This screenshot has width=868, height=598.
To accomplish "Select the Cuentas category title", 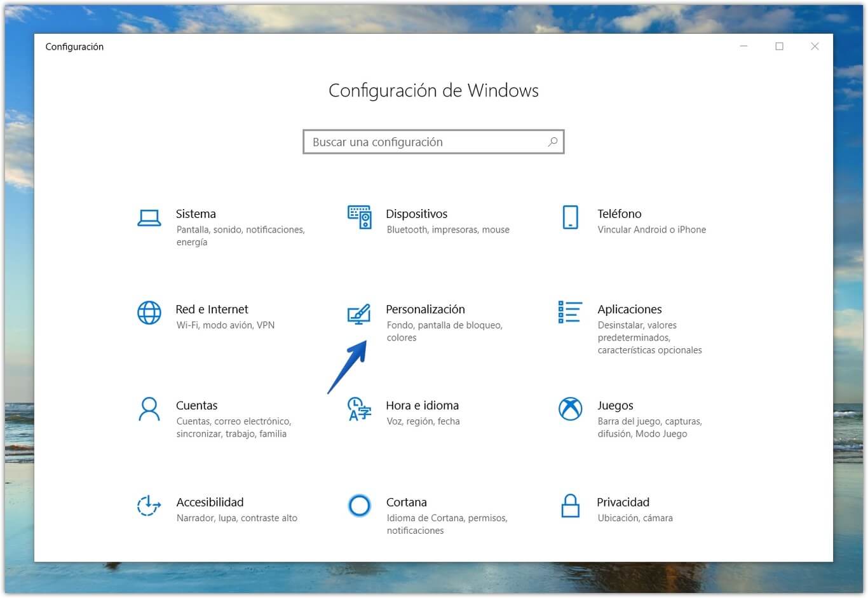I will (196, 405).
